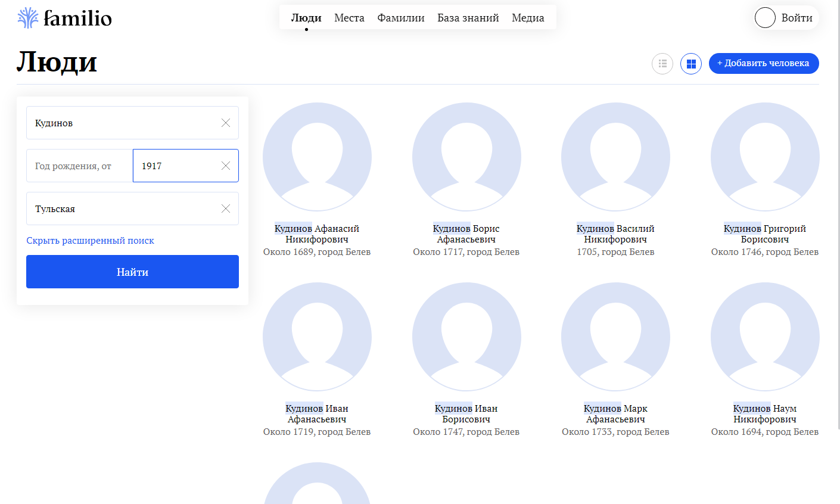Open avatar of Кудинов Марк Афанасьевич
Screen dimensions: 840x504
pyautogui.click(x=615, y=337)
